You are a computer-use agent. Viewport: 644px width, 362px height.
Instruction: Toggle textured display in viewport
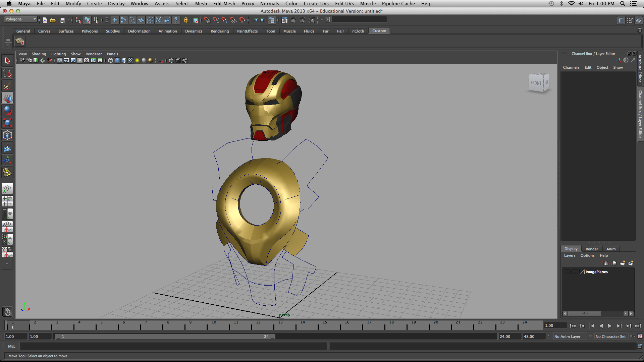(x=130, y=60)
